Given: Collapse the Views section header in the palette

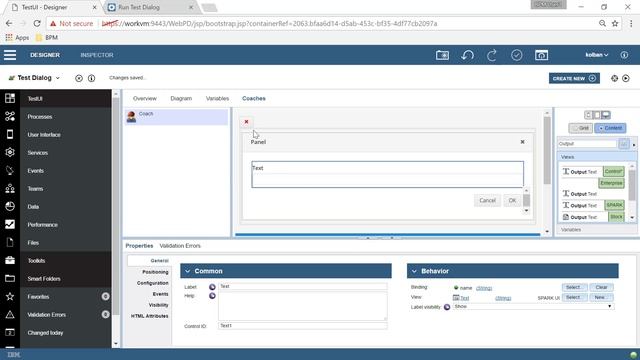Looking at the screenshot, I should point(597,157).
